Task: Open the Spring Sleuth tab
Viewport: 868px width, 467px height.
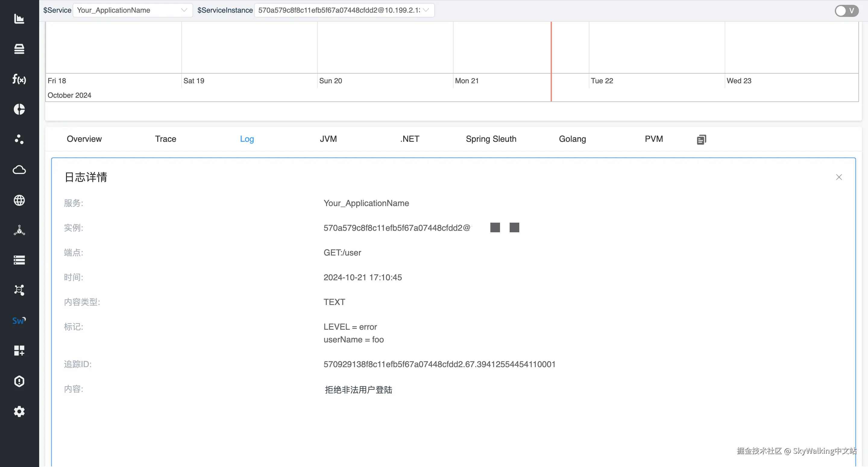Action: 491,139
